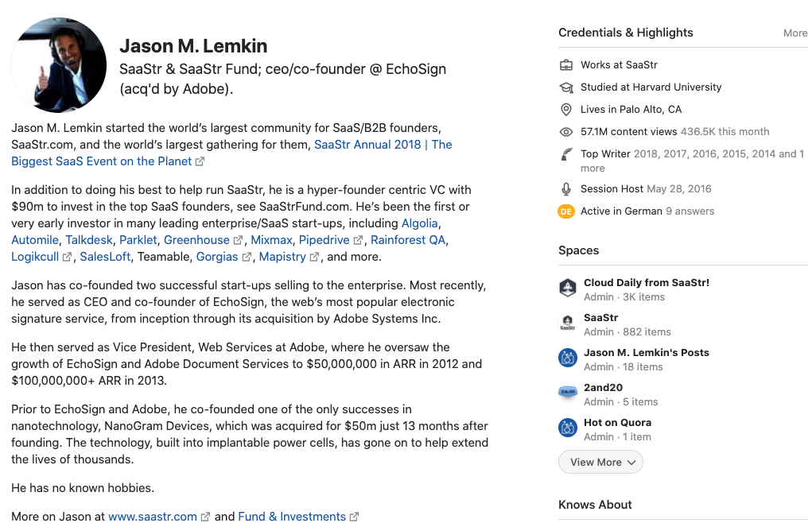Visit the Algolia investment link
The width and height of the screenshot is (812, 527).
click(x=420, y=223)
